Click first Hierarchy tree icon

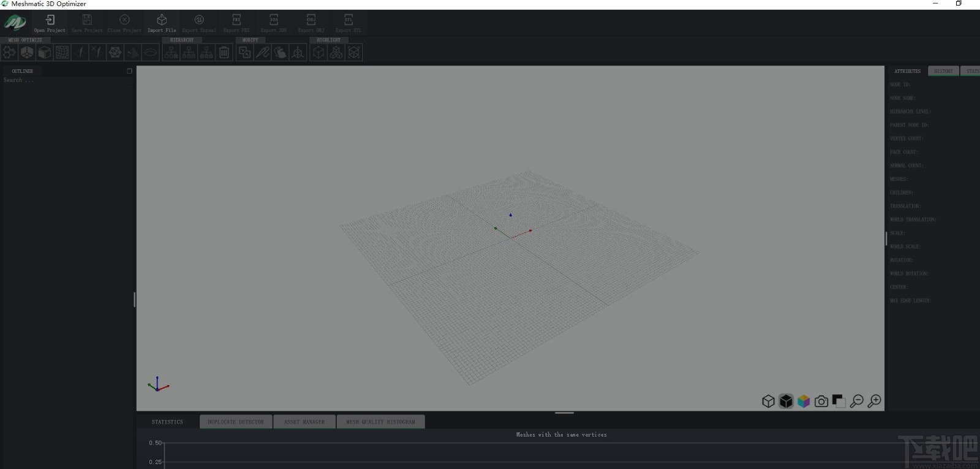point(171,53)
